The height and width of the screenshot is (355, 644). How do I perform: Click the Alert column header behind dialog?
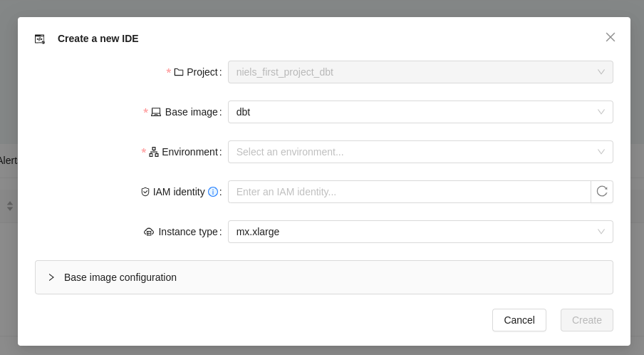coord(8,160)
